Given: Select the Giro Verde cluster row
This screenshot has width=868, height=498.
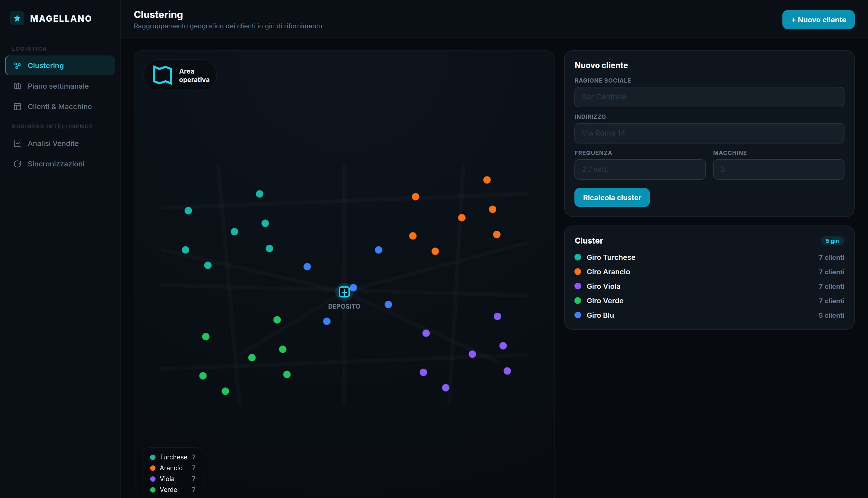Looking at the screenshot, I should (709, 301).
